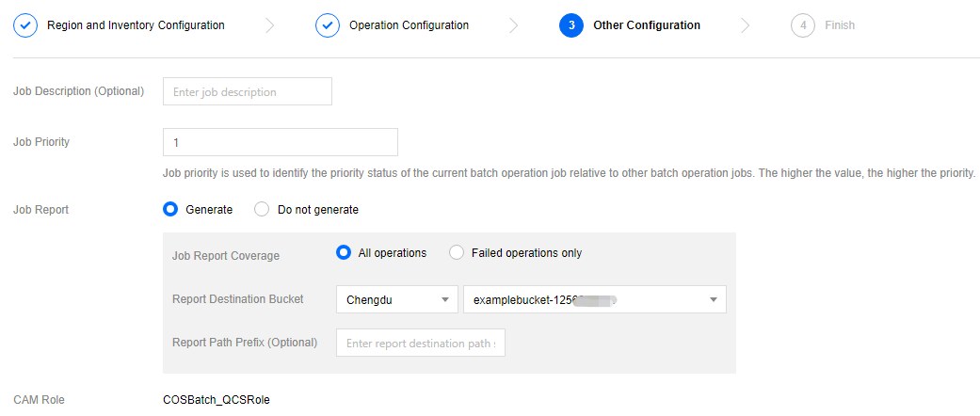This screenshot has width=980, height=416.
Task: Go to Operation Configuration step
Action: tap(409, 25)
